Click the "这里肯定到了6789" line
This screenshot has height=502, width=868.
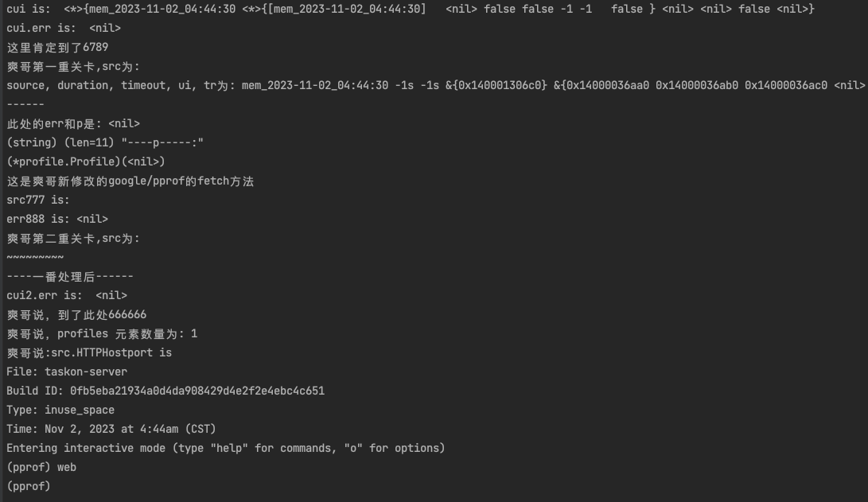(57, 47)
